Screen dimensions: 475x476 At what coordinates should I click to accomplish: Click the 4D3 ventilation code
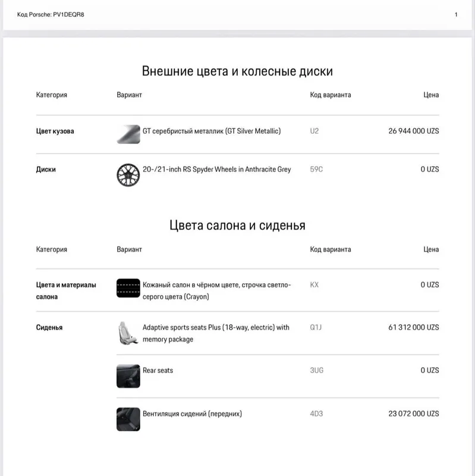click(316, 414)
